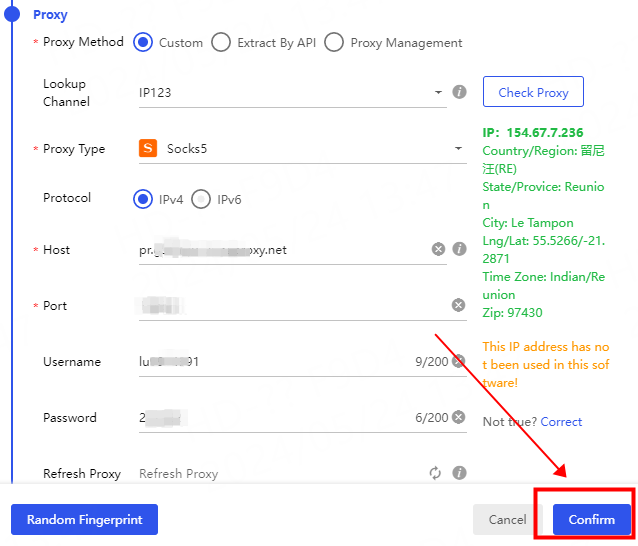This screenshot has width=638, height=546.
Task: Click the info icon next to Refresh Proxy
Action: (460, 473)
